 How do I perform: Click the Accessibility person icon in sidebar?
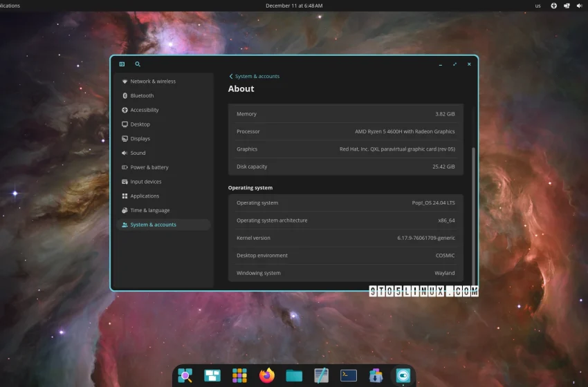[x=125, y=110]
